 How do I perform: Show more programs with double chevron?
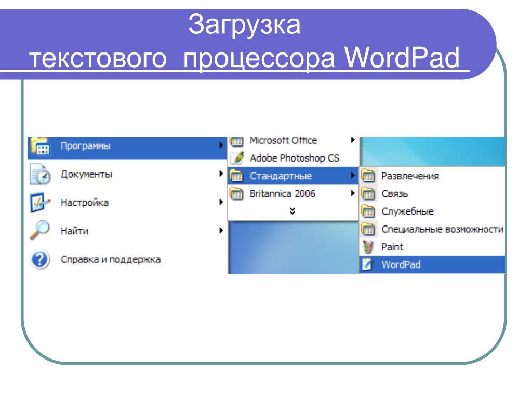click(292, 211)
